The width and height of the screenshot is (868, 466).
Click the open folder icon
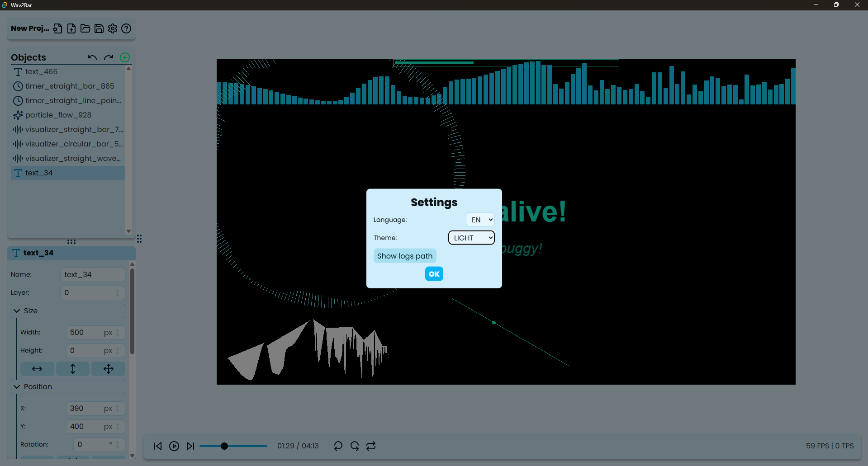85,28
